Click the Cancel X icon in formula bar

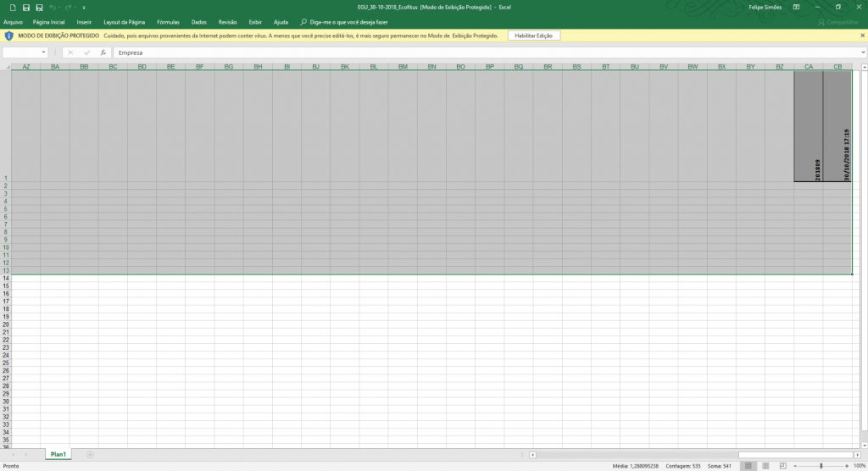(70, 53)
